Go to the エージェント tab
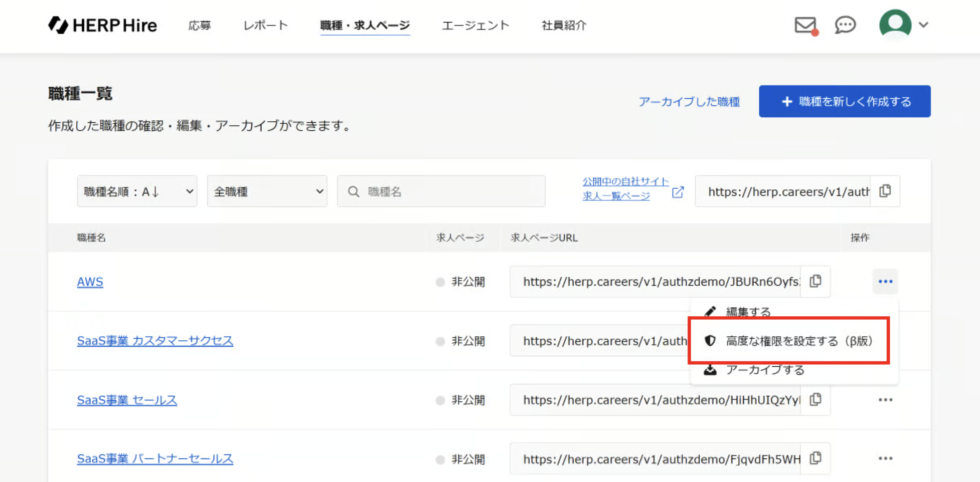The height and width of the screenshot is (482, 980). click(475, 26)
